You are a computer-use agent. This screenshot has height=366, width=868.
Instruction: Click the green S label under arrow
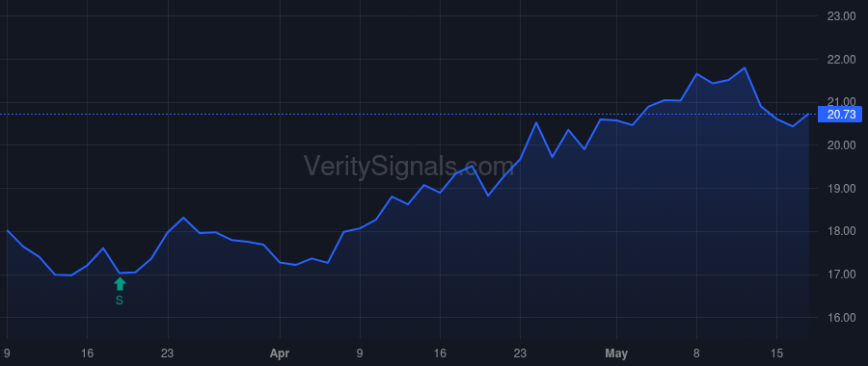point(119,301)
